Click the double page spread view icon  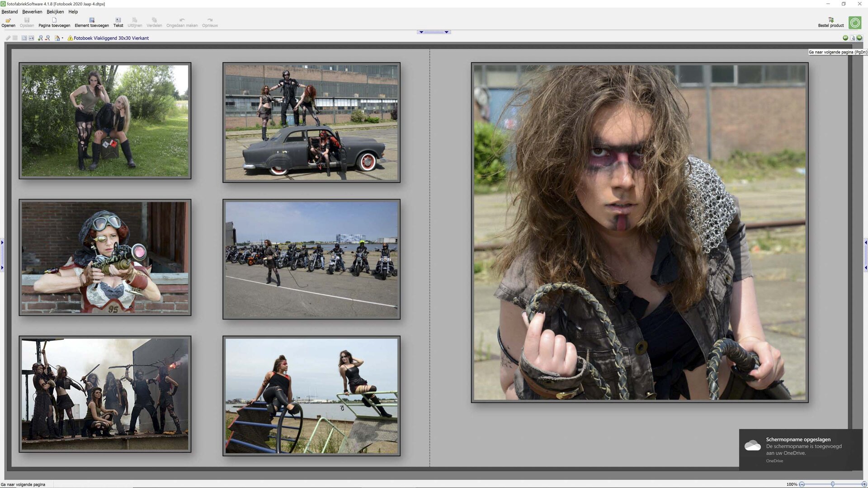pos(31,38)
